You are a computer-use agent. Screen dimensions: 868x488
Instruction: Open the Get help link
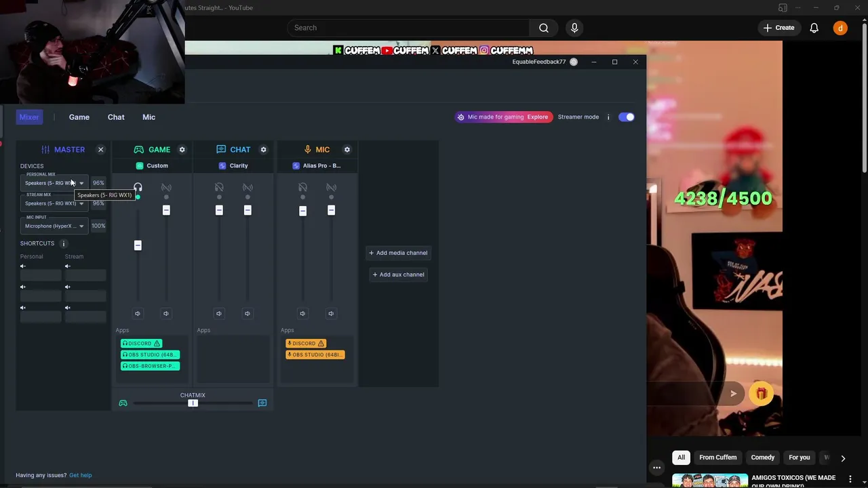pyautogui.click(x=80, y=475)
